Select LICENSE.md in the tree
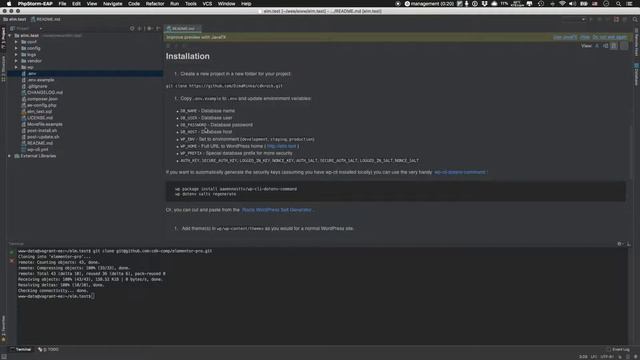640x360 pixels. 37,118
